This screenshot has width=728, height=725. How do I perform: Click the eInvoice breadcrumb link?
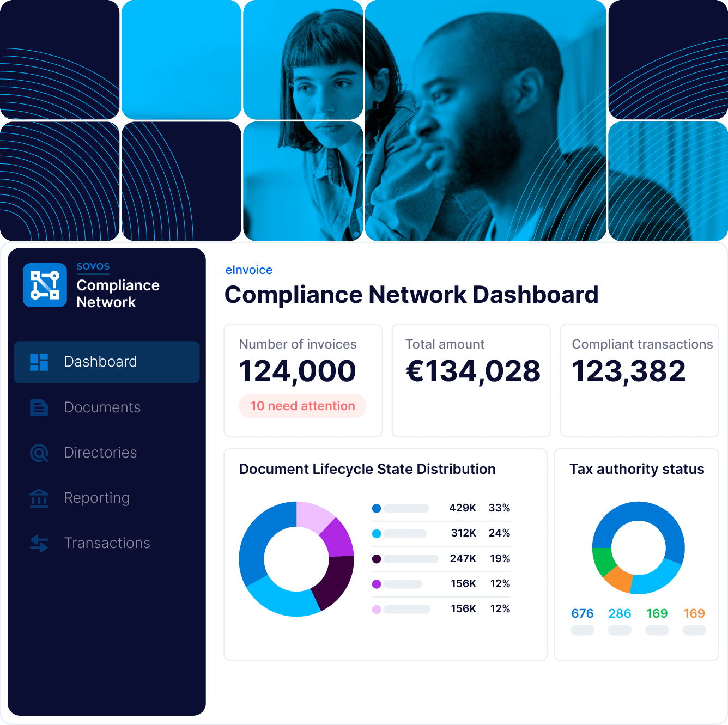(249, 270)
